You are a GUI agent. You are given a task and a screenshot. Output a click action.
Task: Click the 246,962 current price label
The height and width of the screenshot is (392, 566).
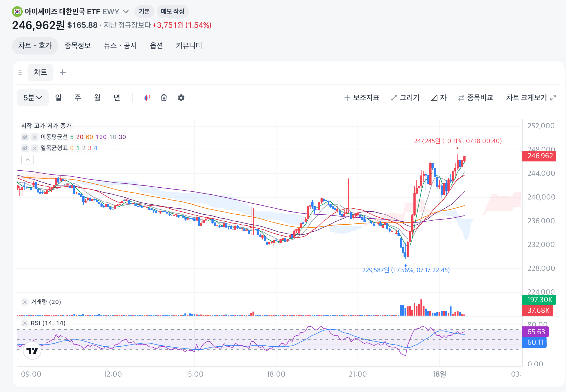[539, 156]
